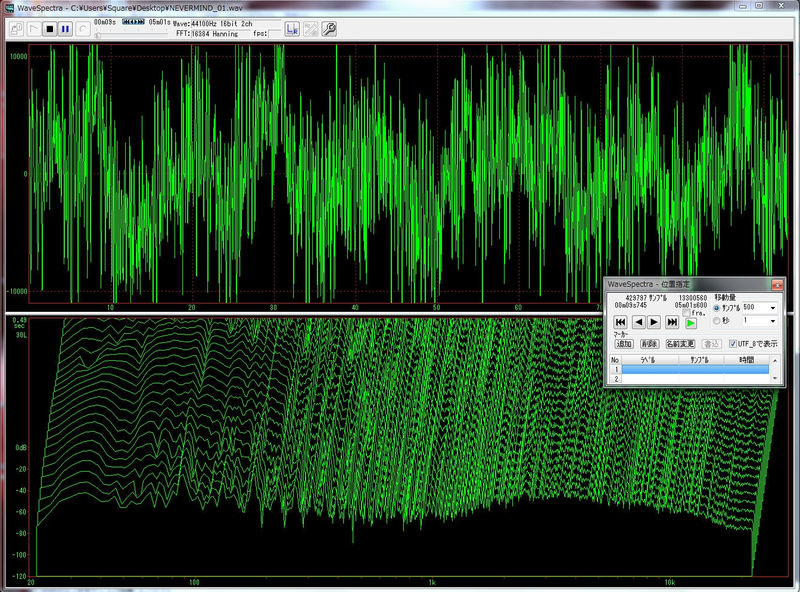Toggle the UTF_8で表示 checkbox
800x592 pixels.
733,343
